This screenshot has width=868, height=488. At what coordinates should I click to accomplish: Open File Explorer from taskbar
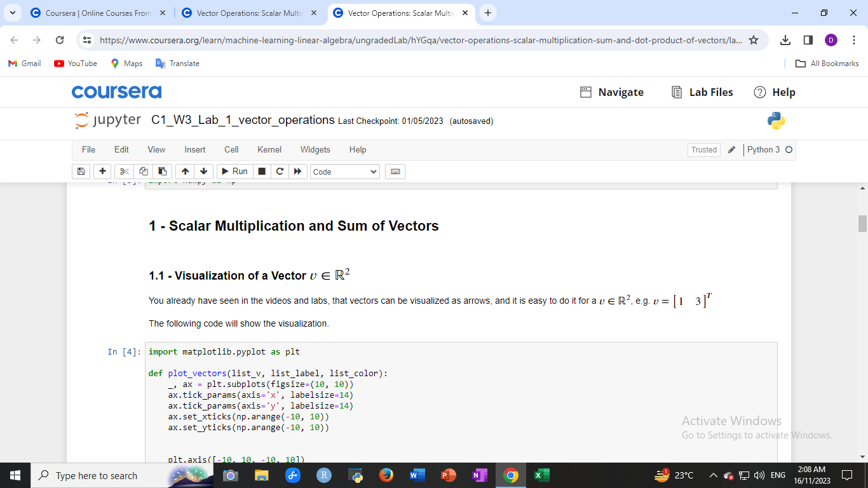coord(262,475)
